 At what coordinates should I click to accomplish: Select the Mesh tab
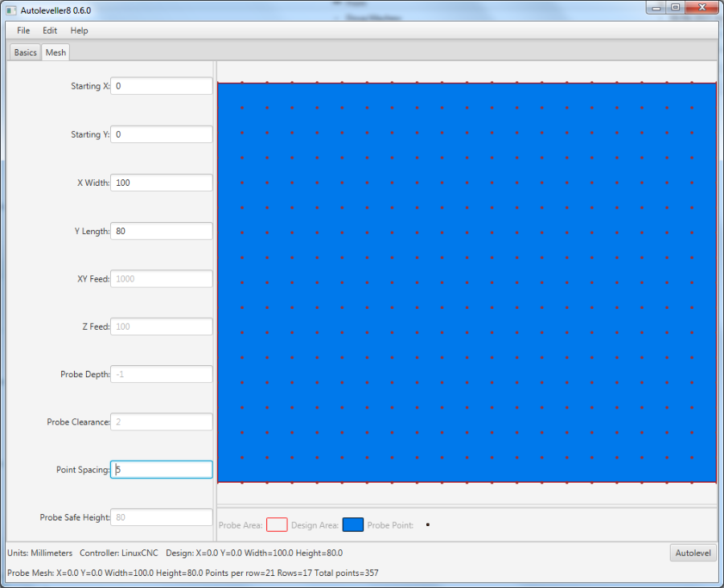tap(56, 52)
